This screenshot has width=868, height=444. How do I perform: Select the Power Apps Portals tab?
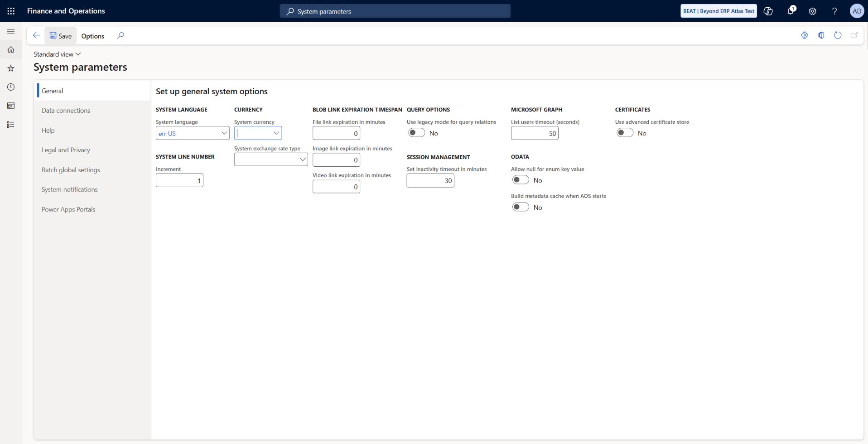click(93, 209)
